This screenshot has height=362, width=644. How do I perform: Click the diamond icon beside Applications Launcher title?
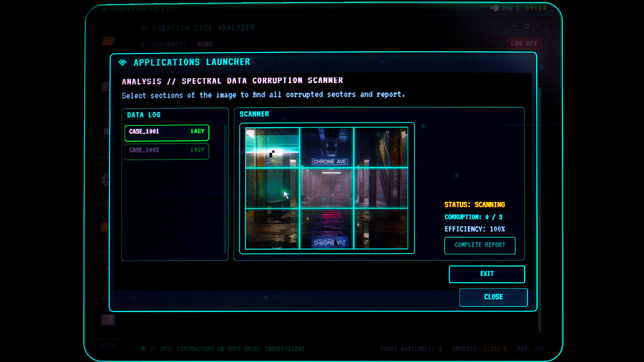click(122, 62)
